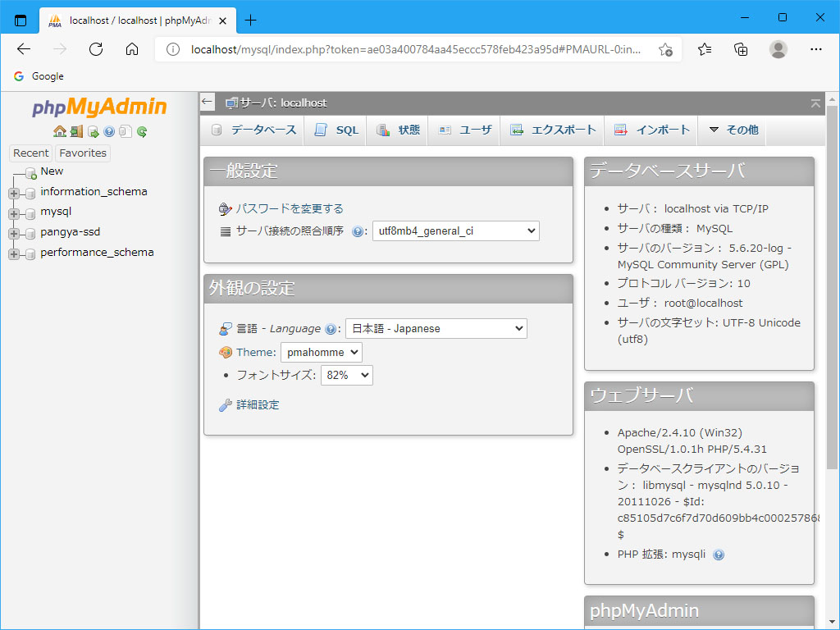The image size is (840, 630).
Task: Expand performance_schema tree node
Action: pos(14,254)
